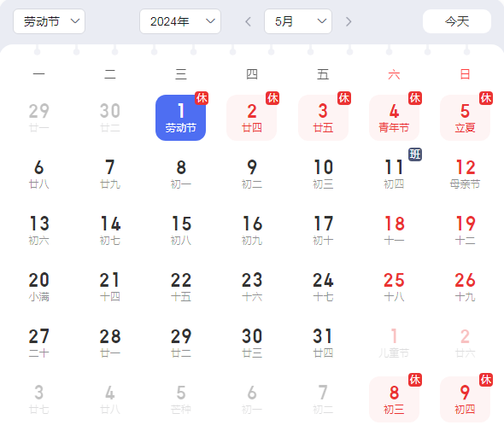Select May 20 小满
The width and height of the screenshot is (504, 431).
pyautogui.click(x=38, y=287)
